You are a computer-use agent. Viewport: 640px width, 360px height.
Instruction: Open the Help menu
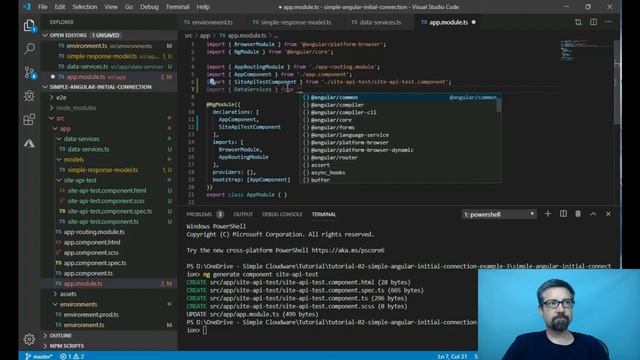[203, 7]
